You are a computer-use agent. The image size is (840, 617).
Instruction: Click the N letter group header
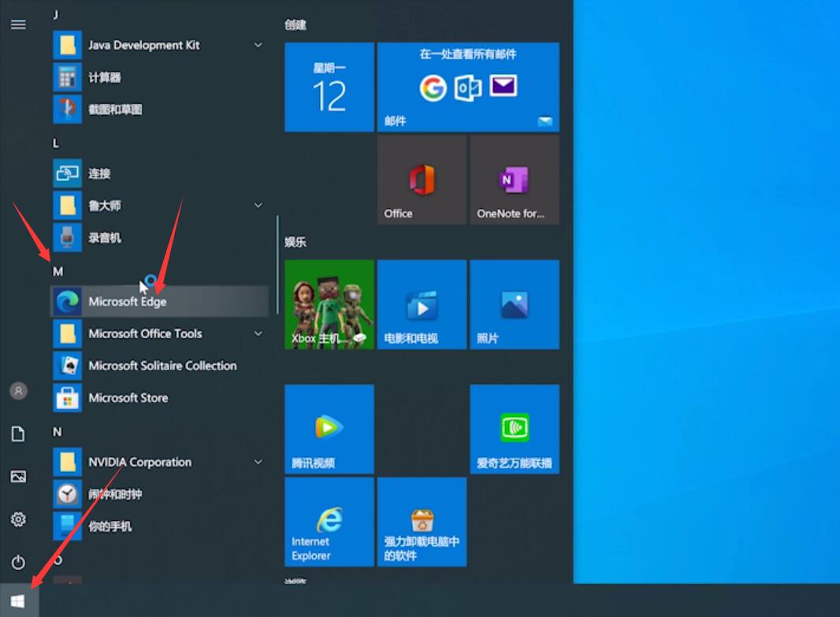point(57,432)
